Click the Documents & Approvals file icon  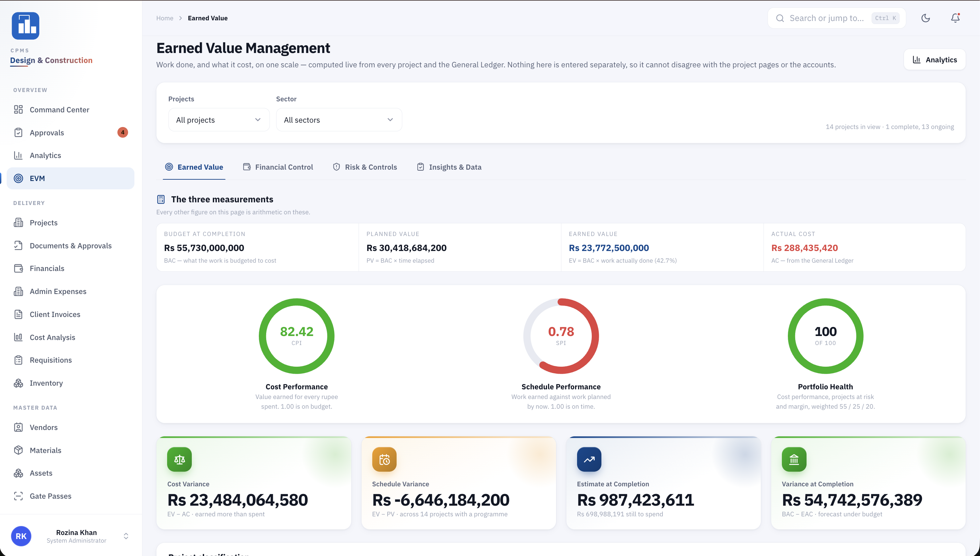(x=18, y=246)
